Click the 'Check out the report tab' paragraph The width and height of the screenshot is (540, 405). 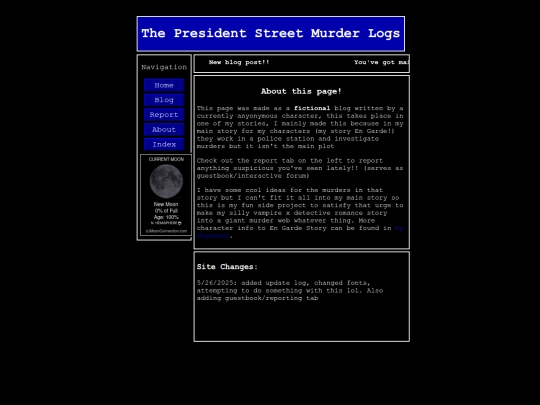300,168
